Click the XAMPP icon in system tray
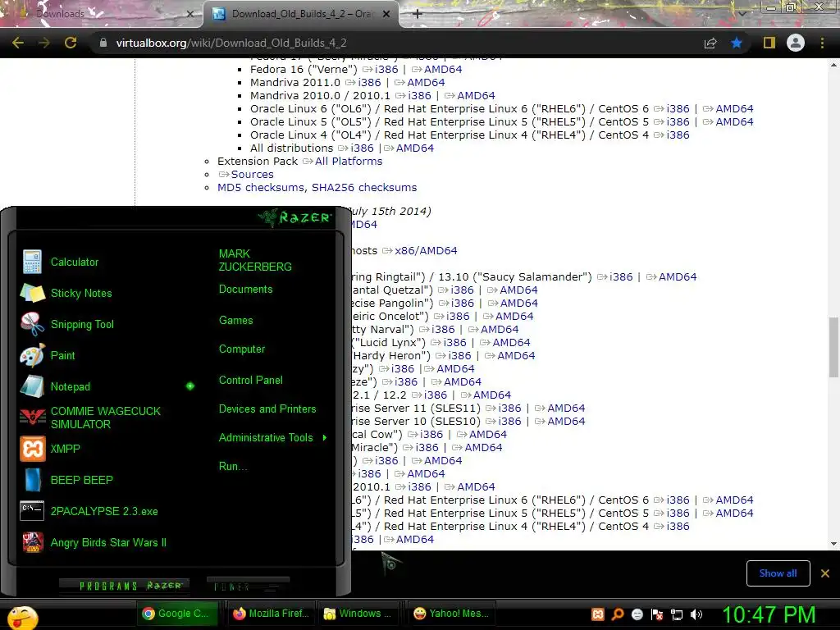The width and height of the screenshot is (840, 630). [598, 614]
